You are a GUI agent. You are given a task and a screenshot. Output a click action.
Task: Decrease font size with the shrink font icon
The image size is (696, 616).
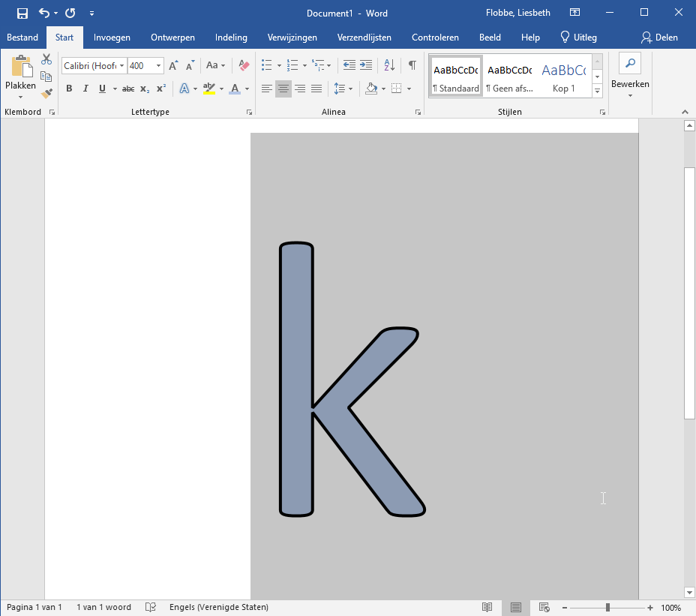point(190,66)
